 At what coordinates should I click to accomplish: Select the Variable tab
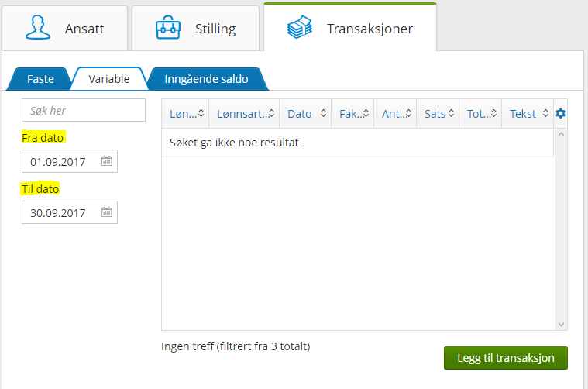pos(108,79)
